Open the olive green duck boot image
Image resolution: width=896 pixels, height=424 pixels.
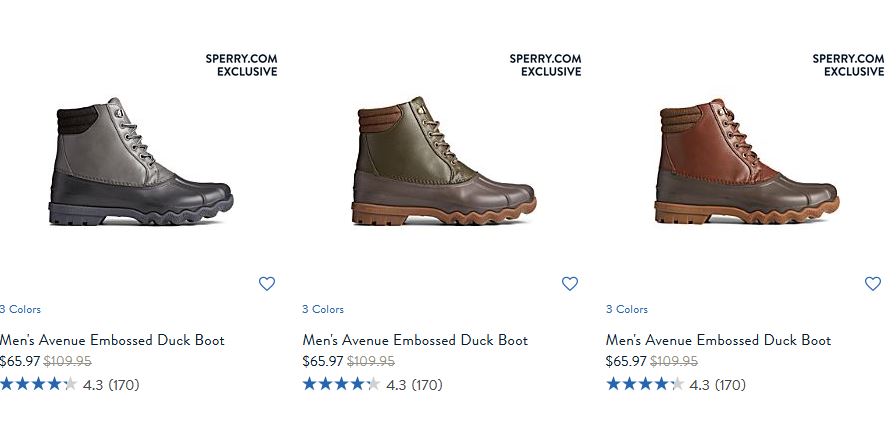tap(444, 162)
